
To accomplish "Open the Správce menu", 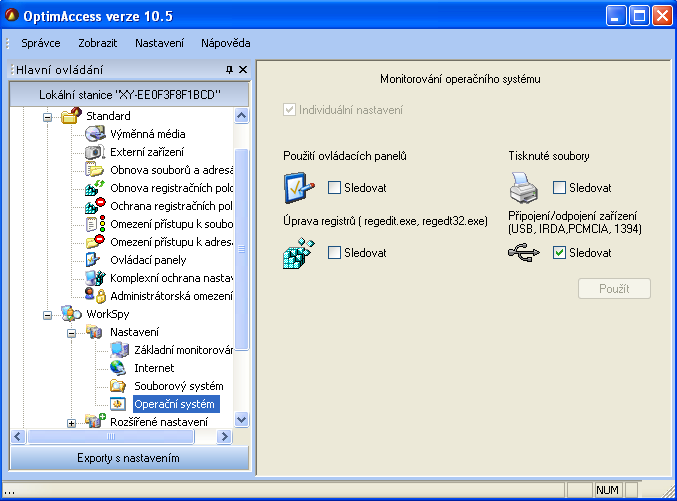I will tap(41, 43).
